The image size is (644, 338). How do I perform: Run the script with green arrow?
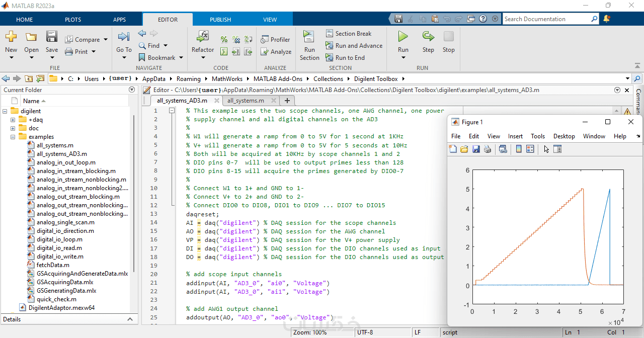click(403, 37)
